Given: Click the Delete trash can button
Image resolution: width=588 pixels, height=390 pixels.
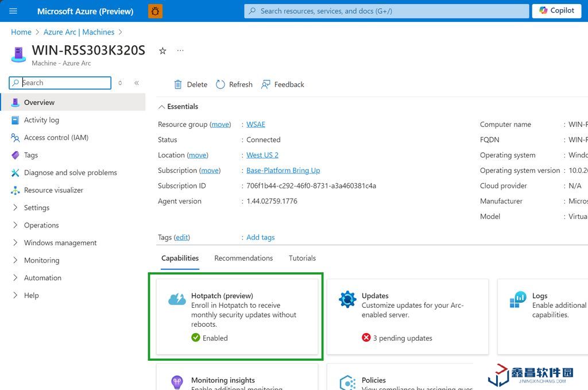Looking at the screenshot, I should coord(190,84).
